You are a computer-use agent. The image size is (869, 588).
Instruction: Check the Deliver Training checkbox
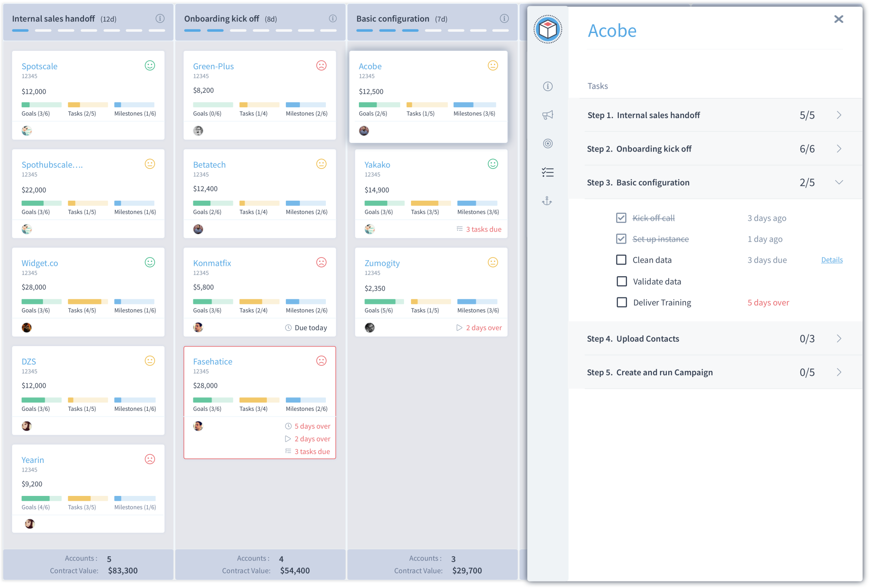621,302
